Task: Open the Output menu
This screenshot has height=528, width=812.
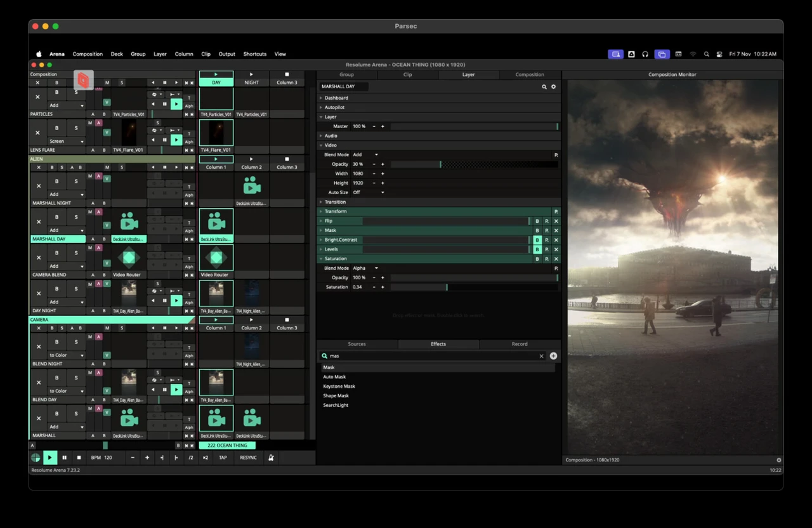Action: 226,54
